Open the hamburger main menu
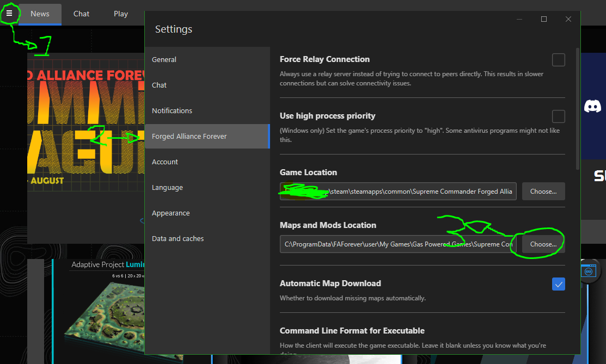 pyautogui.click(x=9, y=14)
